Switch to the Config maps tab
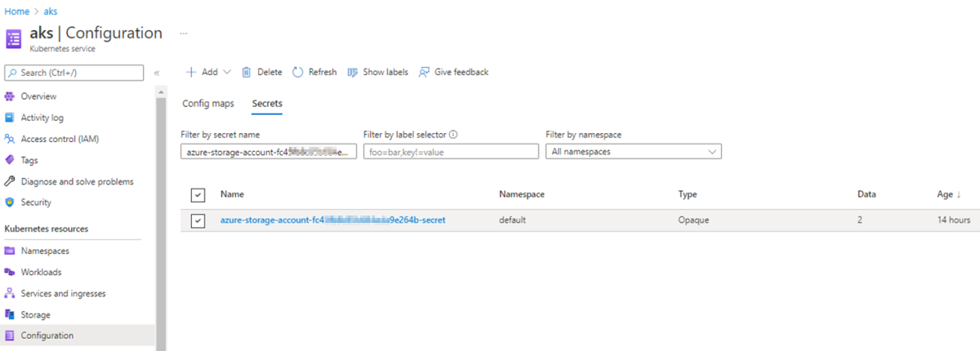The width and height of the screenshot is (980, 351). coord(208,104)
